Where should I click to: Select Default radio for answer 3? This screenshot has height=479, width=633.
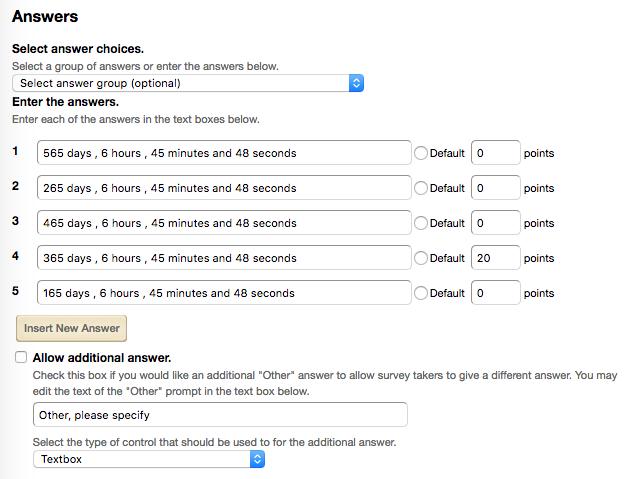point(421,223)
